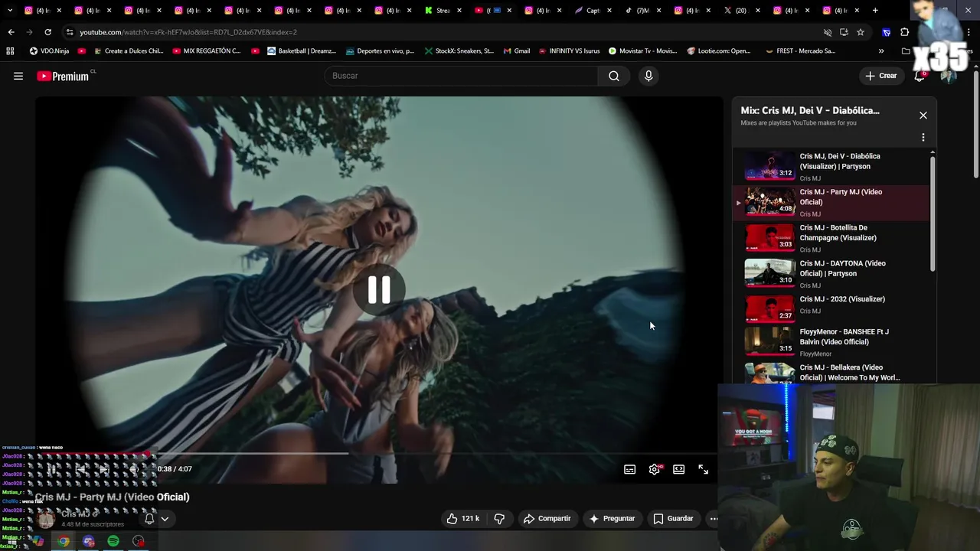Open StockX: Sneakers bookmark
Viewport: 980px width, 551px height.
tap(458, 51)
